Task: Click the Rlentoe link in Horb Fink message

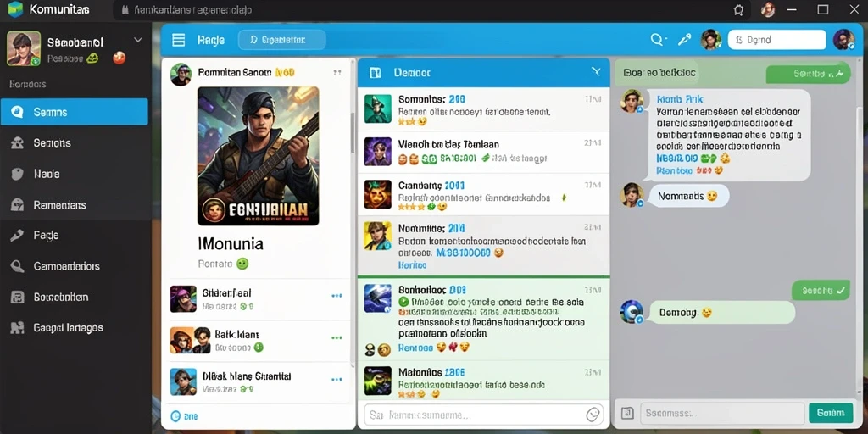Action: point(674,171)
